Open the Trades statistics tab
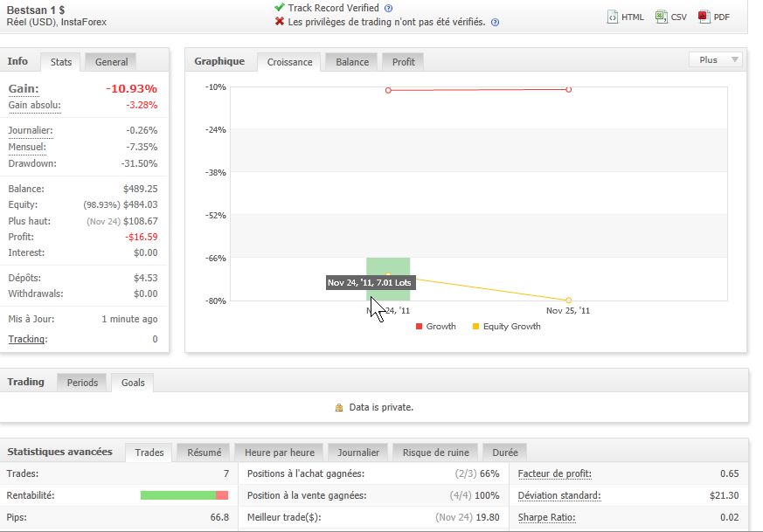 149,453
